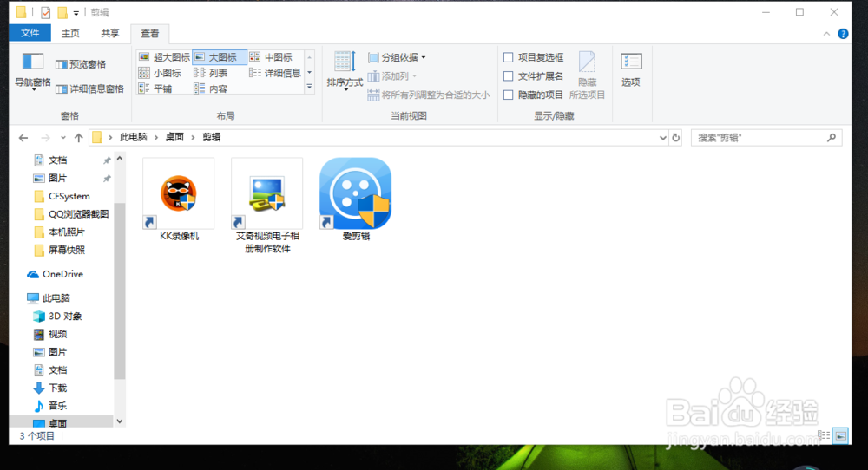Refresh the current folder view

pos(676,138)
